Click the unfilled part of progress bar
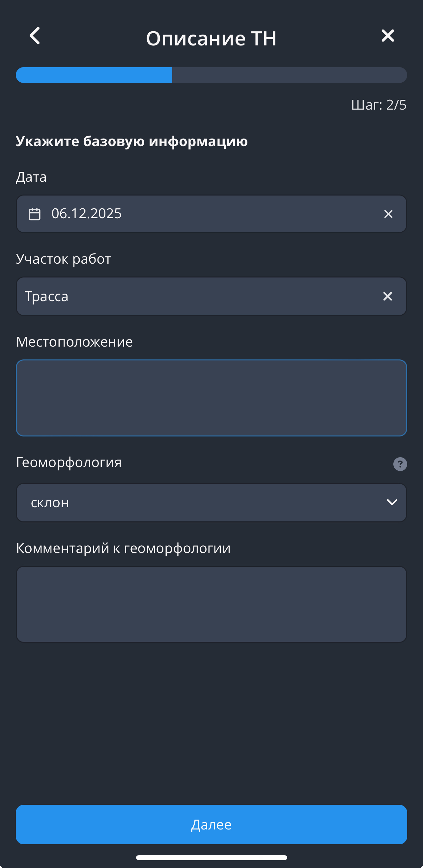The image size is (423, 868). [x=290, y=75]
